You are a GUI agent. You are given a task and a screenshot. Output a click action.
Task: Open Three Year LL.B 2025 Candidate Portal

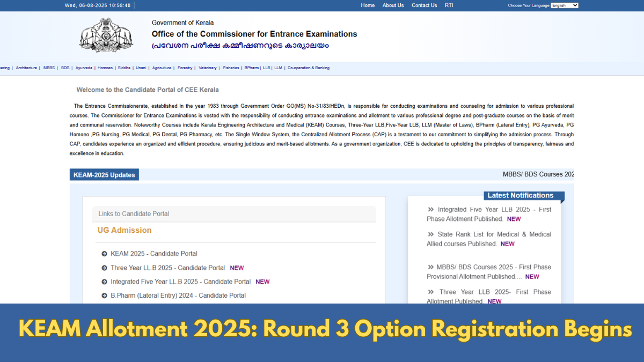point(167,268)
